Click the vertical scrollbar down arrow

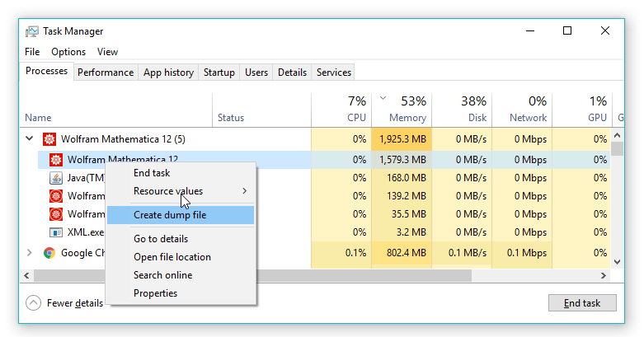click(x=617, y=261)
